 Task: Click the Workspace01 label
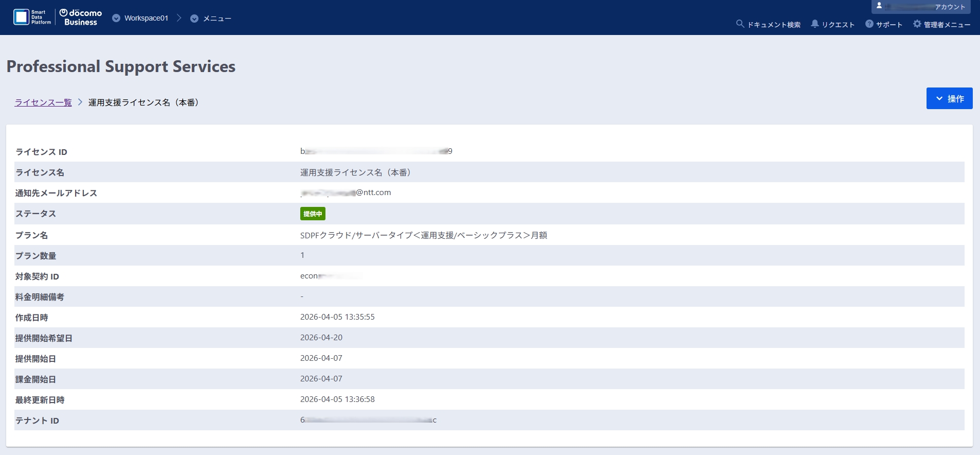tap(146, 18)
